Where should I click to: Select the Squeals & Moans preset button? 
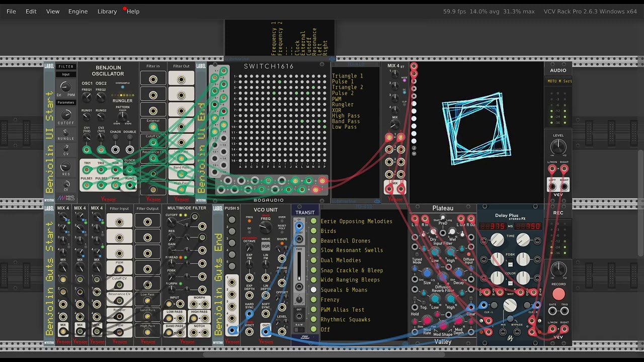(313, 290)
